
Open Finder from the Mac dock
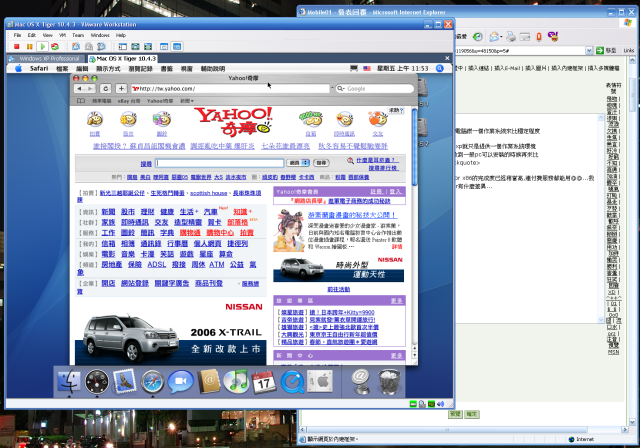69,381
